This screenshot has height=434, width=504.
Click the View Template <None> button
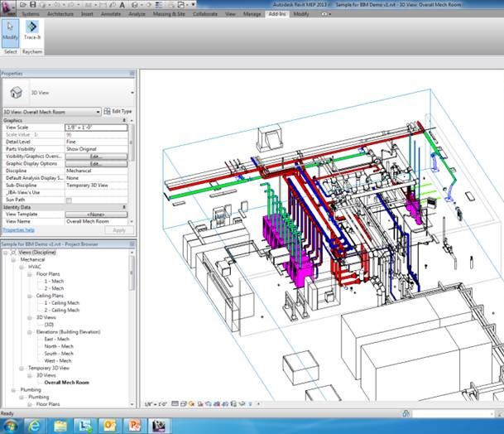(96, 215)
